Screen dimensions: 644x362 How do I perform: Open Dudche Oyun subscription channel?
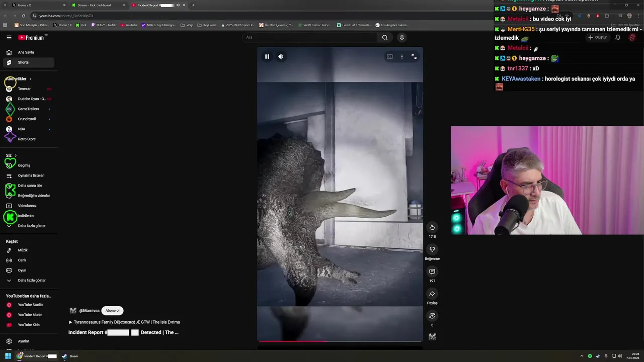coord(29,99)
